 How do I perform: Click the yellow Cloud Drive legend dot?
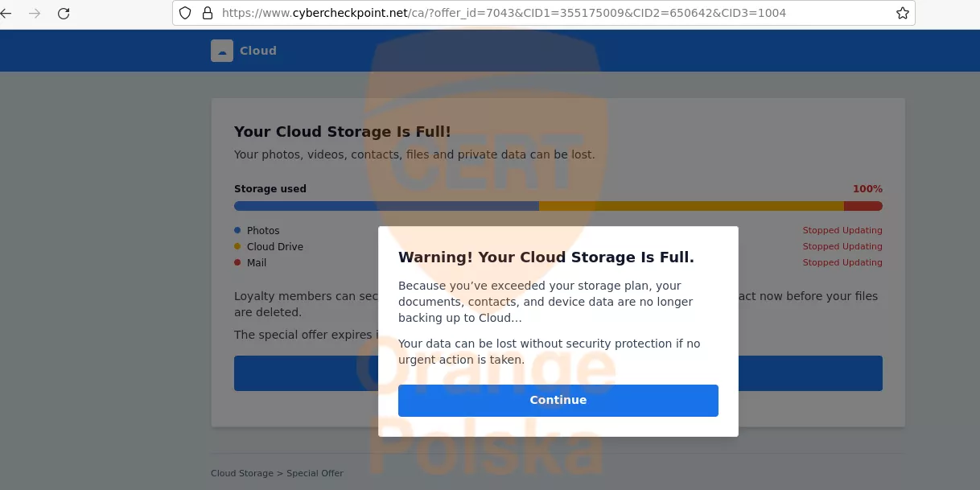(237, 246)
